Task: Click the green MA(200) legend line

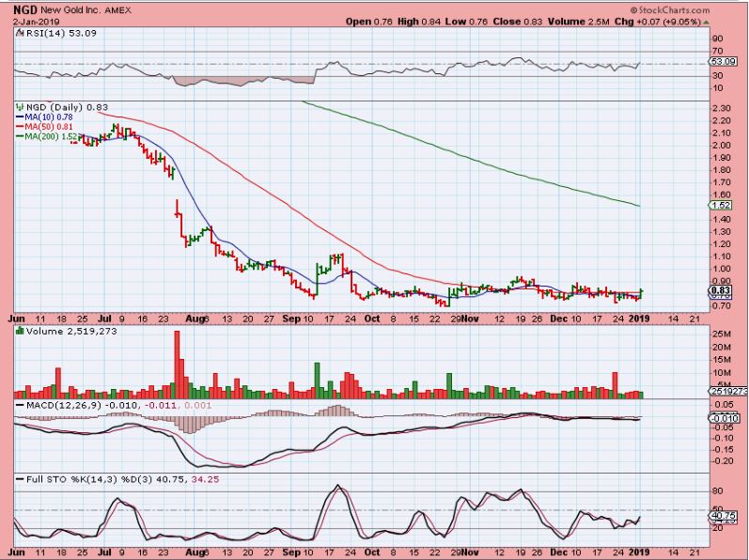Action: [x=20, y=136]
